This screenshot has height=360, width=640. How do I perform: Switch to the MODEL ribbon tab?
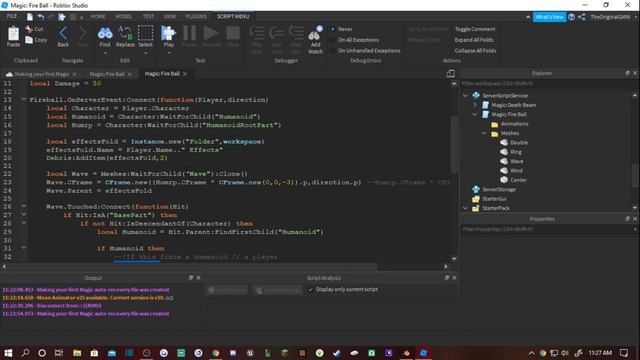click(123, 16)
